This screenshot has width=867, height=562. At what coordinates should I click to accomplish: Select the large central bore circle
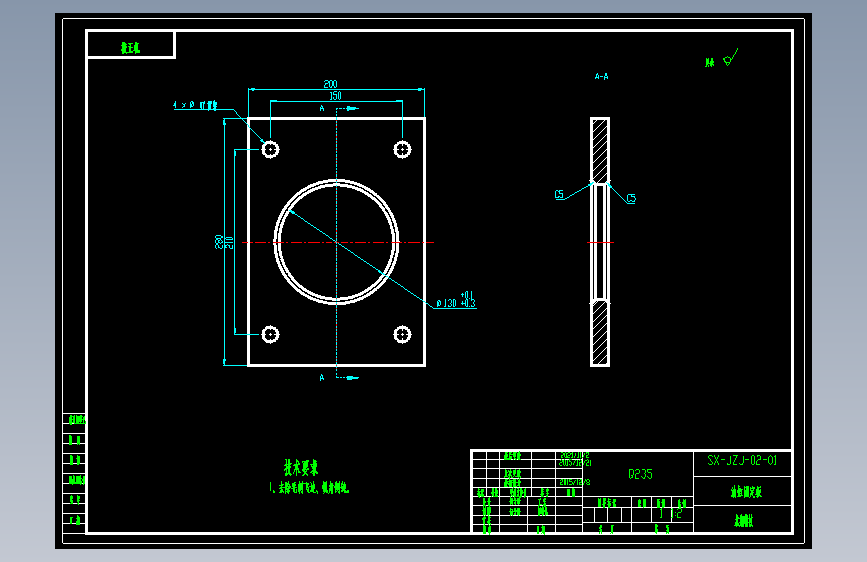336,242
